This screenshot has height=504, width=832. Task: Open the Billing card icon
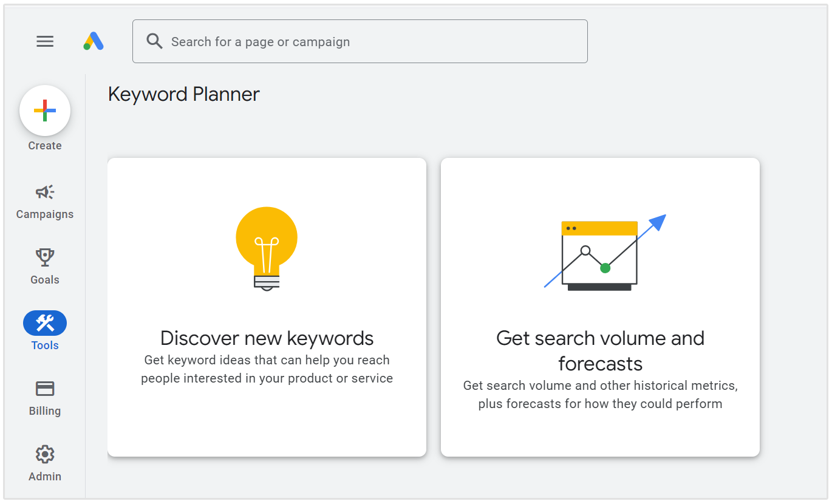coord(44,389)
